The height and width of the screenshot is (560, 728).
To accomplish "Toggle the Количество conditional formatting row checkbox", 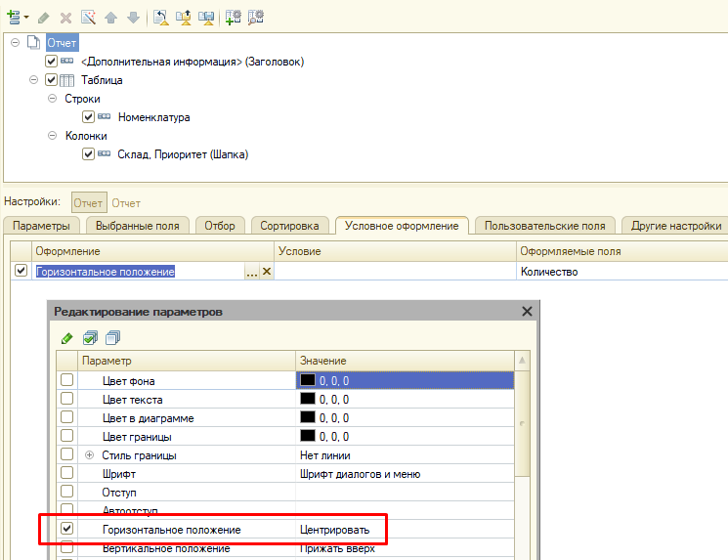I will tap(21, 271).
